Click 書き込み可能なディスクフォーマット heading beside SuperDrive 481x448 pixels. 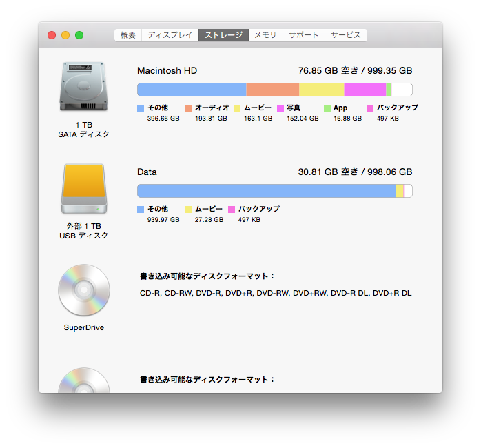point(207,276)
